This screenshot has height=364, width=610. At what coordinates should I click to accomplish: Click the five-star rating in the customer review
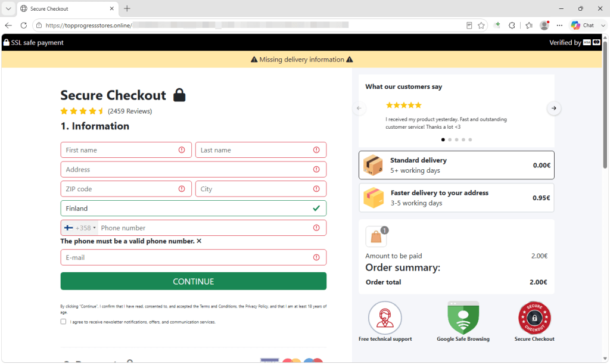click(403, 105)
